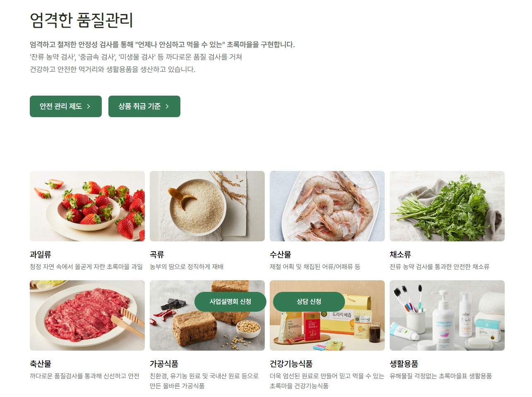Open the rice bowl 곡류 image

click(207, 206)
